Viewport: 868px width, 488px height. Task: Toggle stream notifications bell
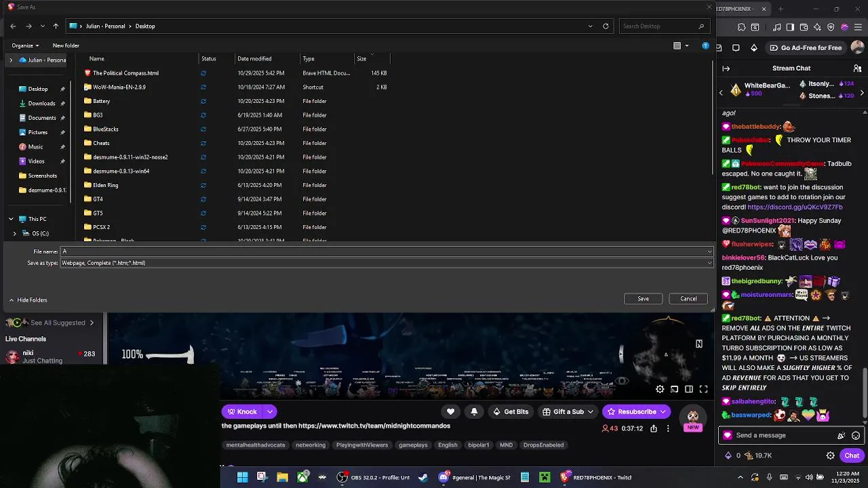pyautogui.click(x=474, y=411)
